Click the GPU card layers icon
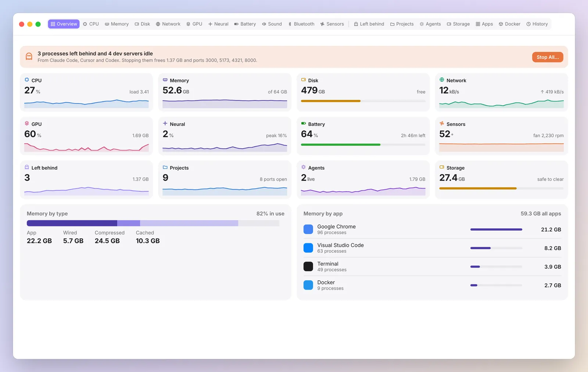Screen dimensions: 588x372 pos(27,124)
